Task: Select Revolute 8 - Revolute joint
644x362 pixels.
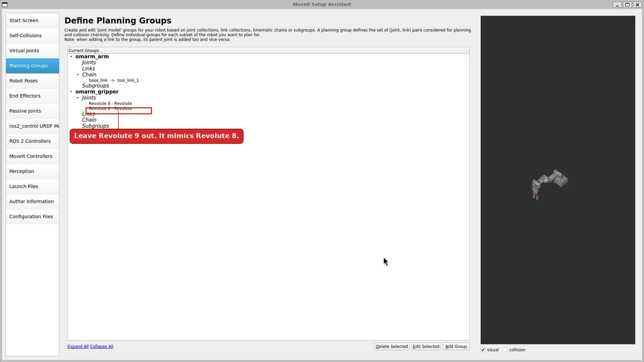Action: 110,103
